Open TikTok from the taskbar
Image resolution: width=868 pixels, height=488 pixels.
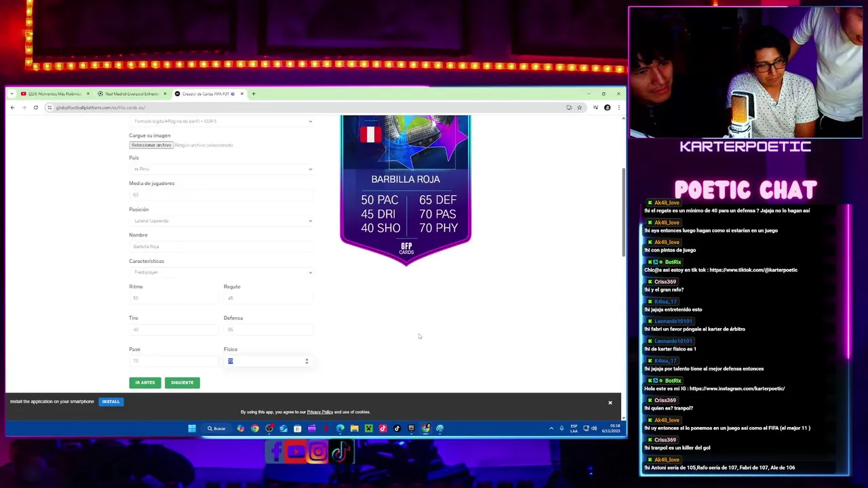[397, 428]
